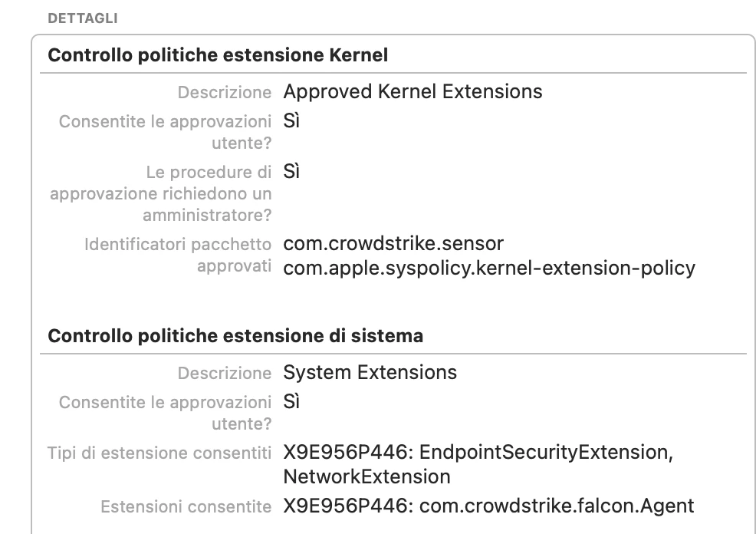Click com.apple.syspolicy.kernel-extension-policy identifier
The height and width of the screenshot is (534, 756).
[x=489, y=269]
